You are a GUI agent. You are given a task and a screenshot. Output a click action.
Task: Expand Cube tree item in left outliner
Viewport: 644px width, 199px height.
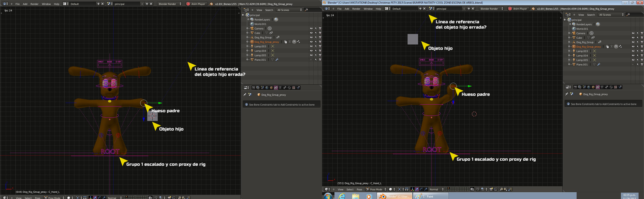pos(247,33)
